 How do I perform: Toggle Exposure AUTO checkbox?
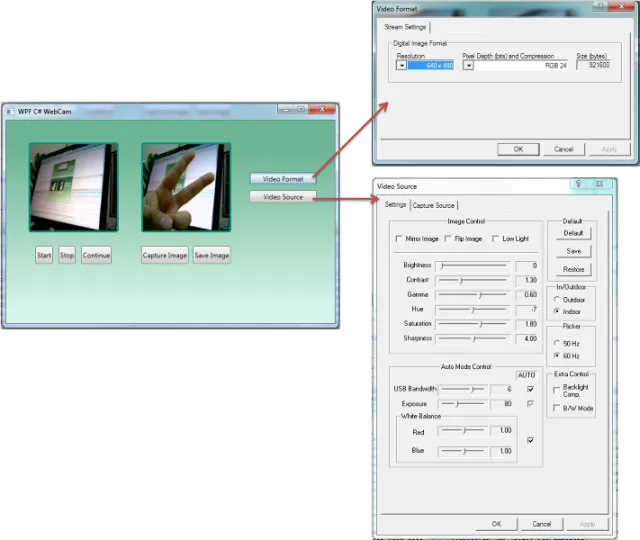pos(530,404)
